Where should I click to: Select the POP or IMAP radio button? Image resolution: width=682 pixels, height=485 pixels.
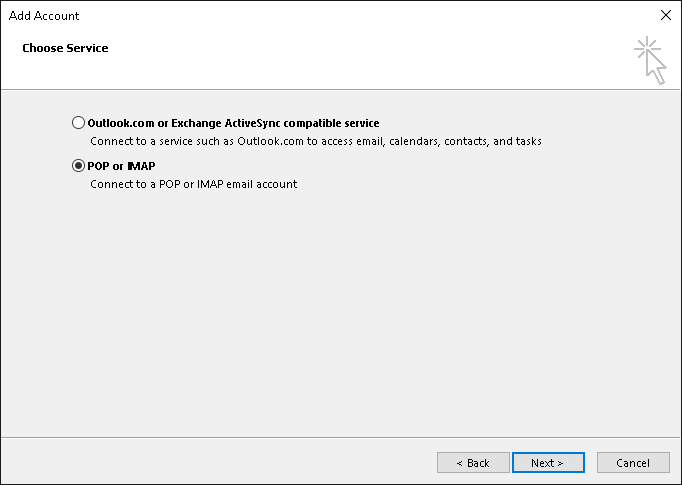(79, 166)
